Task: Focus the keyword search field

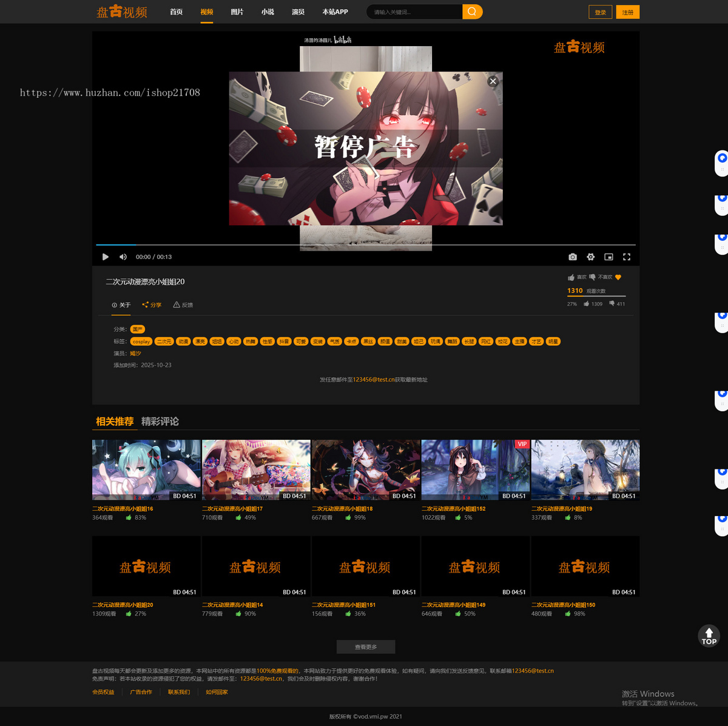Action: tap(415, 12)
